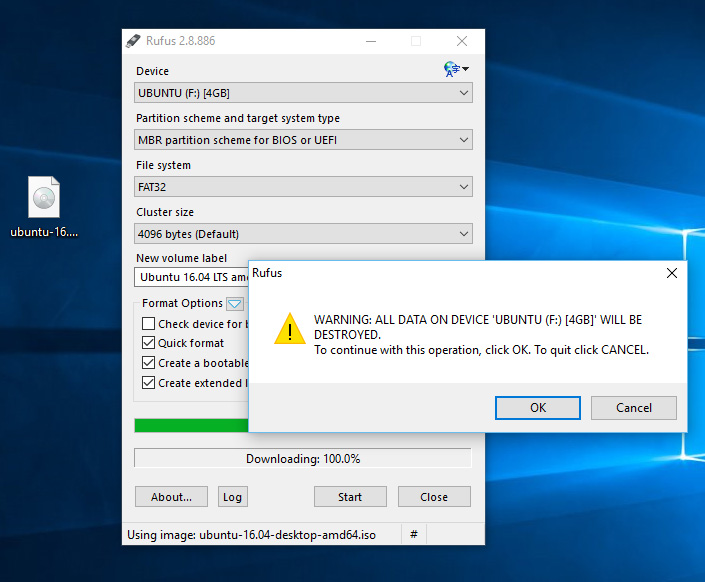Toggle Create extended label checkbox
The width and height of the screenshot is (705, 582).
(148, 382)
